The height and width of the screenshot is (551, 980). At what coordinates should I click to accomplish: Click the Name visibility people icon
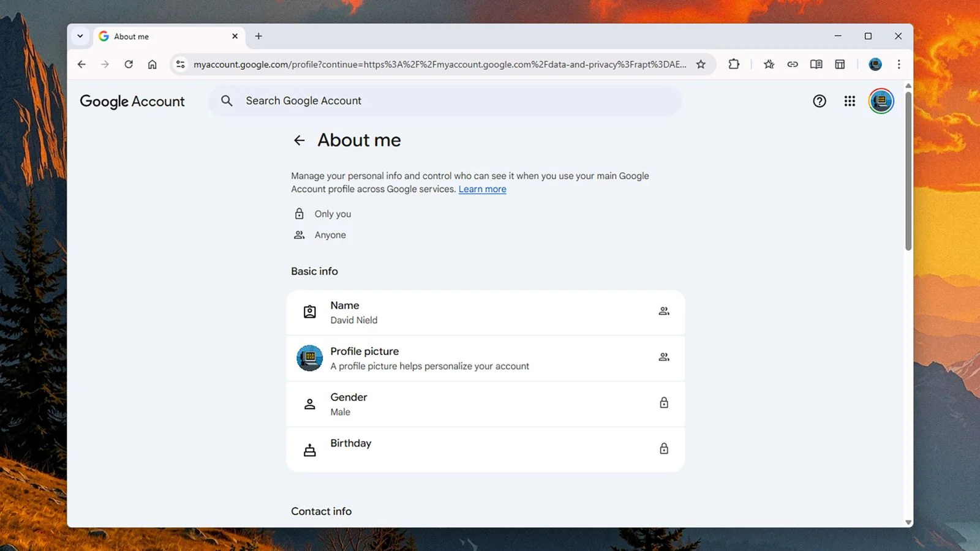tap(664, 311)
